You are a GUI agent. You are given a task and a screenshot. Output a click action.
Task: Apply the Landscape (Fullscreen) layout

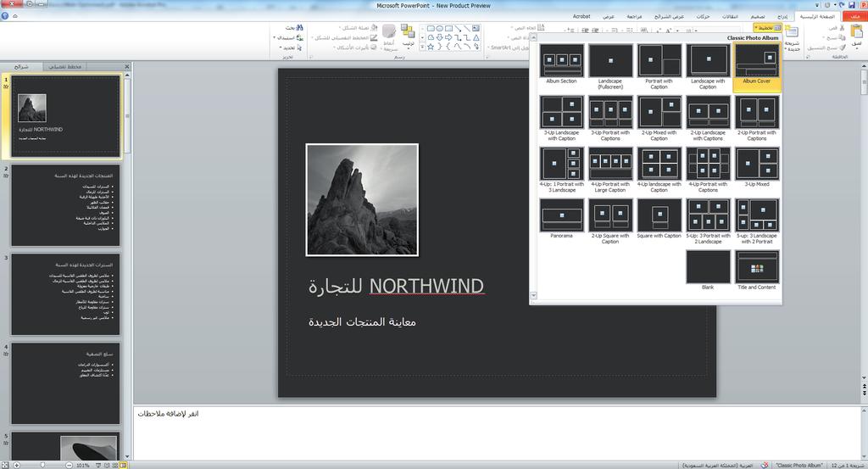tap(610, 66)
